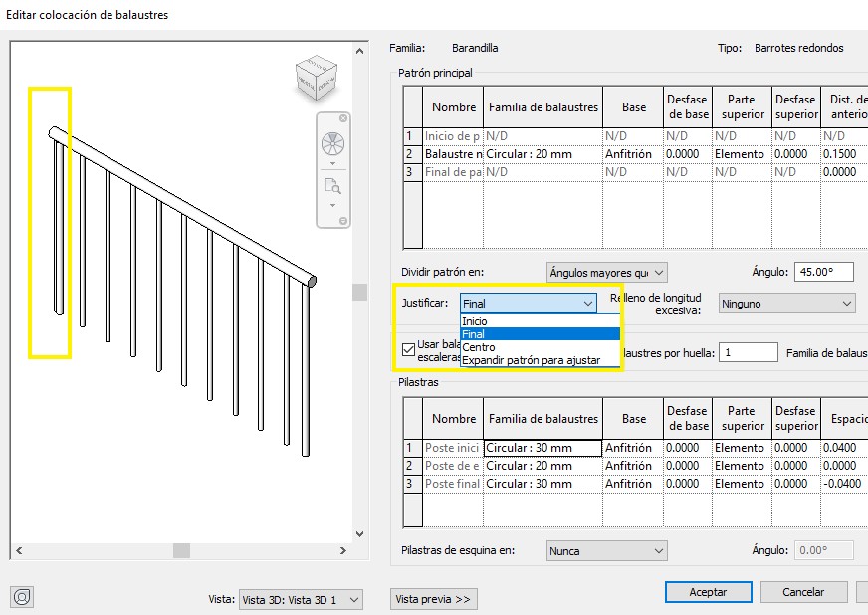
Task: Open the Vista 3D view selector dropdown
Action: (x=300, y=599)
